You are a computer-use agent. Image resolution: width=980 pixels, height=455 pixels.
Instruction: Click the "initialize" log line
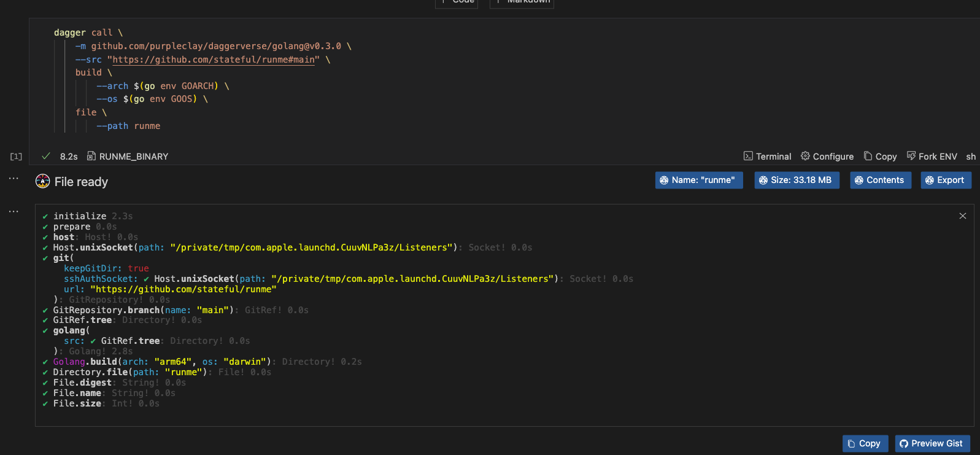pyautogui.click(x=87, y=216)
